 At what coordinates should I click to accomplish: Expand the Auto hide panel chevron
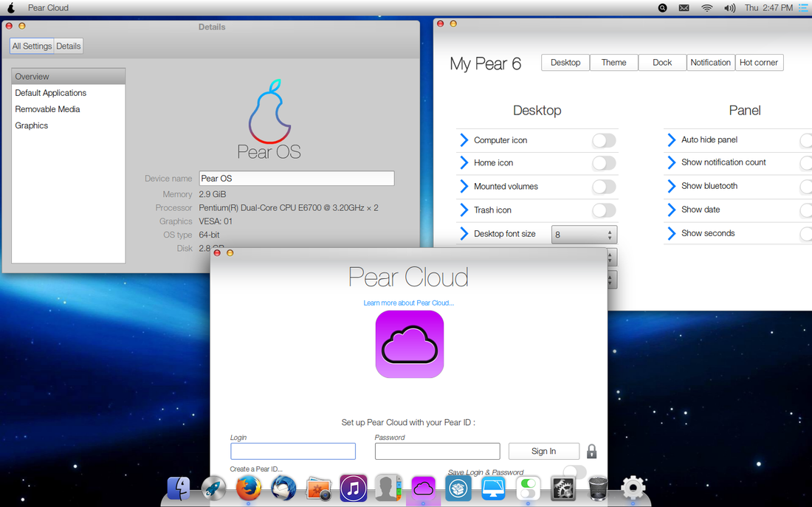pyautogui.click(x=672, y=139)
